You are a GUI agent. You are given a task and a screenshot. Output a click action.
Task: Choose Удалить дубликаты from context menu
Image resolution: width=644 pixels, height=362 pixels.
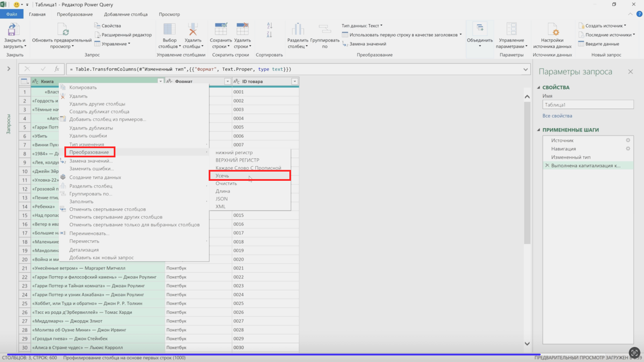click(91, 128)
